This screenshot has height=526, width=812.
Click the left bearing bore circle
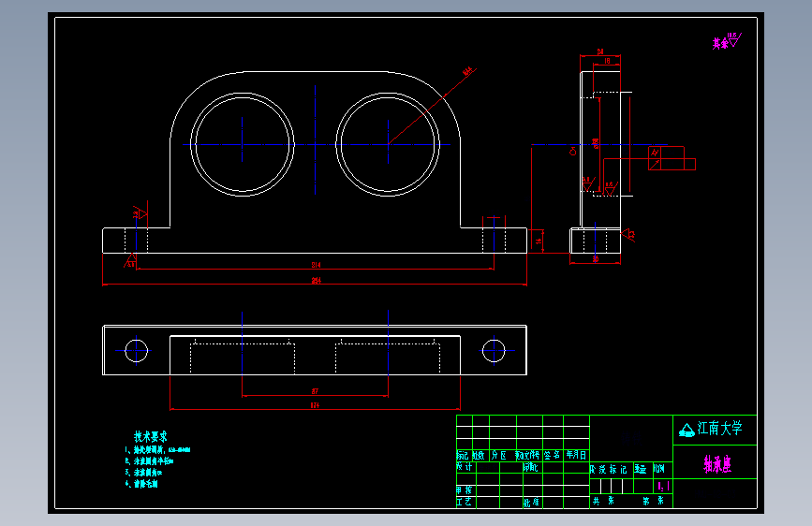243,144
